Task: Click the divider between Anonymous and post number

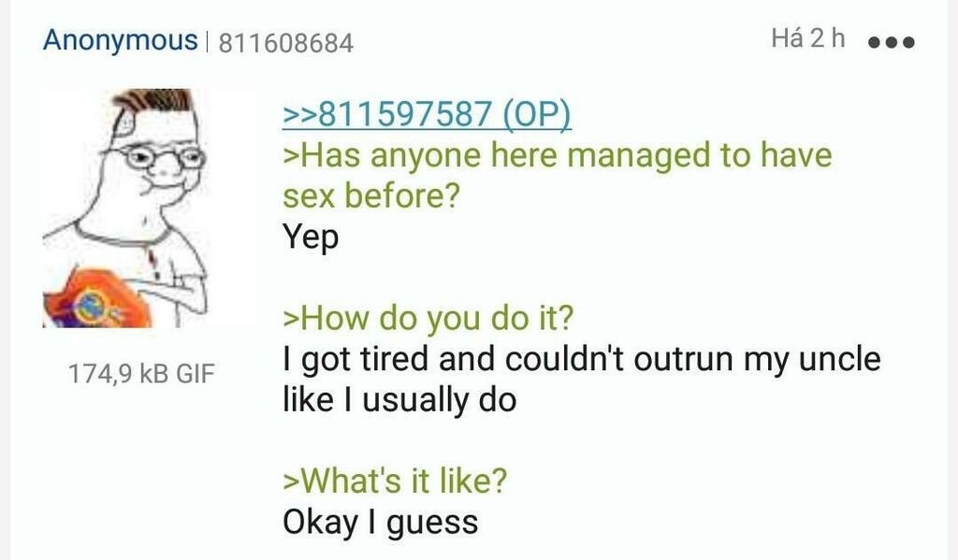Action: point(208,43)
